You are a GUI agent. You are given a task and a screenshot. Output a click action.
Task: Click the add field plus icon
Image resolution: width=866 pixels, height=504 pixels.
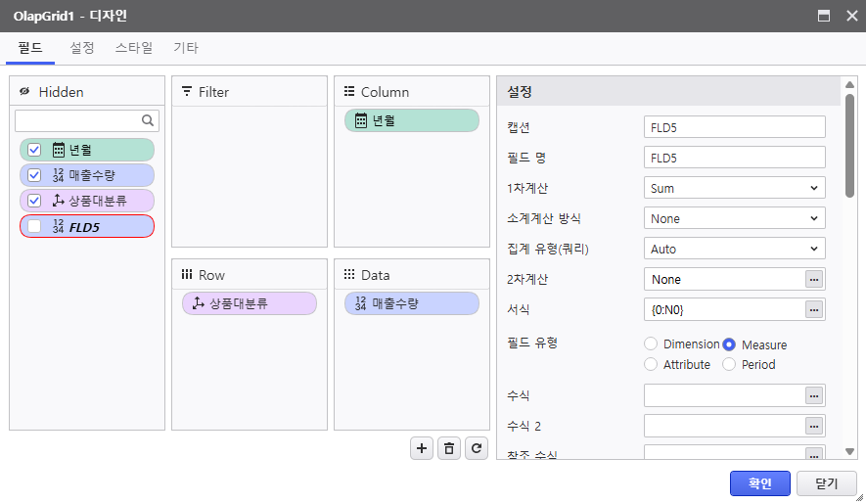coord(422,448)
